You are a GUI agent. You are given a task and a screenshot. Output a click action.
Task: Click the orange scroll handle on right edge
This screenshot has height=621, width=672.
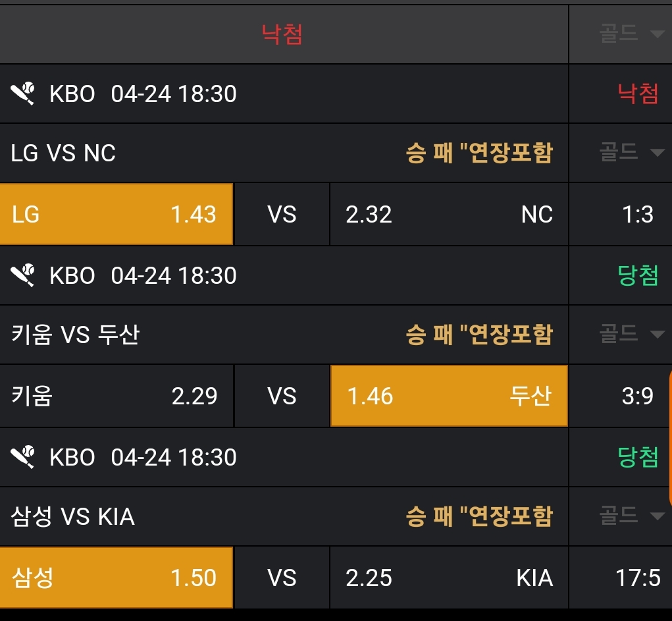pos(669,438)
